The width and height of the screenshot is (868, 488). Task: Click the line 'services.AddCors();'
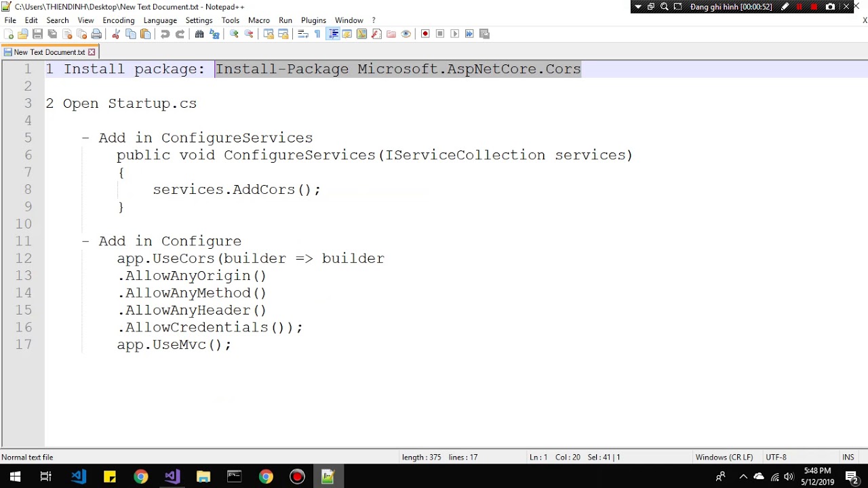click(237, 189)
